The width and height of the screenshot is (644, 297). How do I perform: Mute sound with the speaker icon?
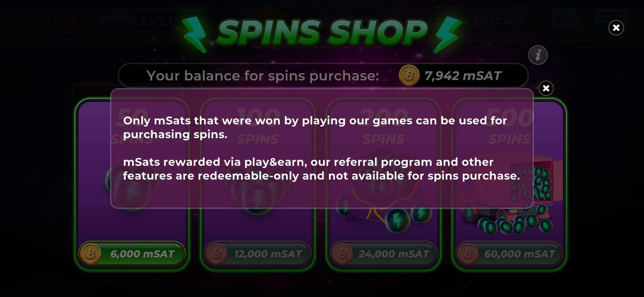tap(564, 19)
